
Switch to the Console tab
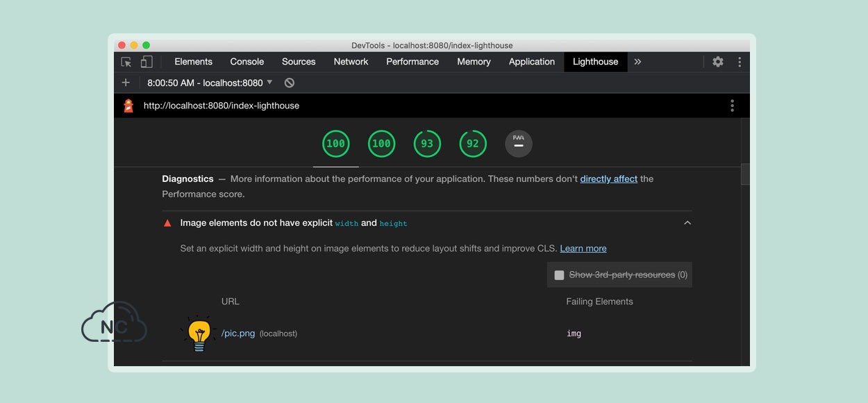point(247,62)
